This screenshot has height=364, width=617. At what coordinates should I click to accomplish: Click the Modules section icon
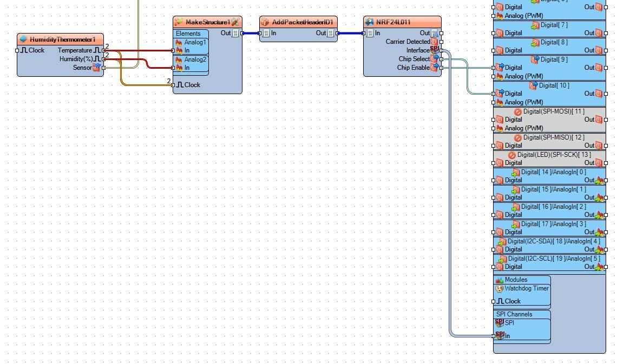click(x=500, y=280)
